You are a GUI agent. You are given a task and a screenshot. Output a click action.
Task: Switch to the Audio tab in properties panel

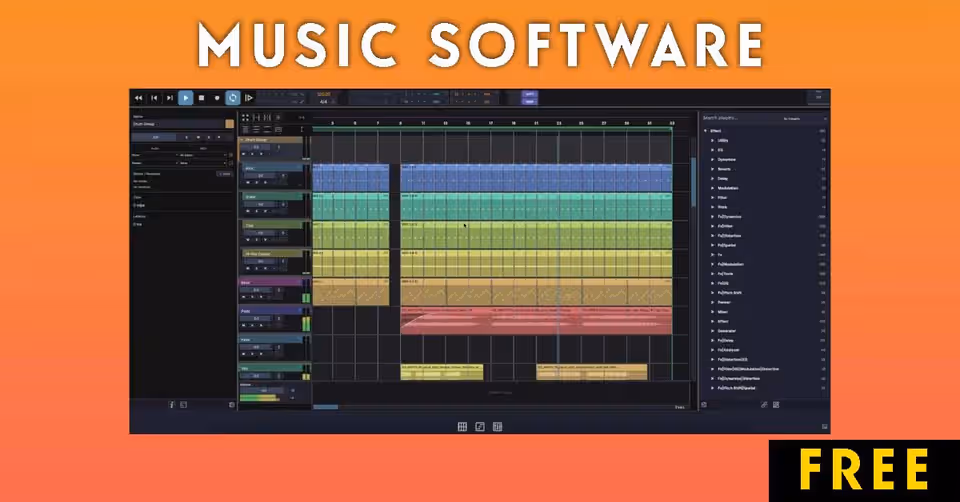[x=156, y=148]
